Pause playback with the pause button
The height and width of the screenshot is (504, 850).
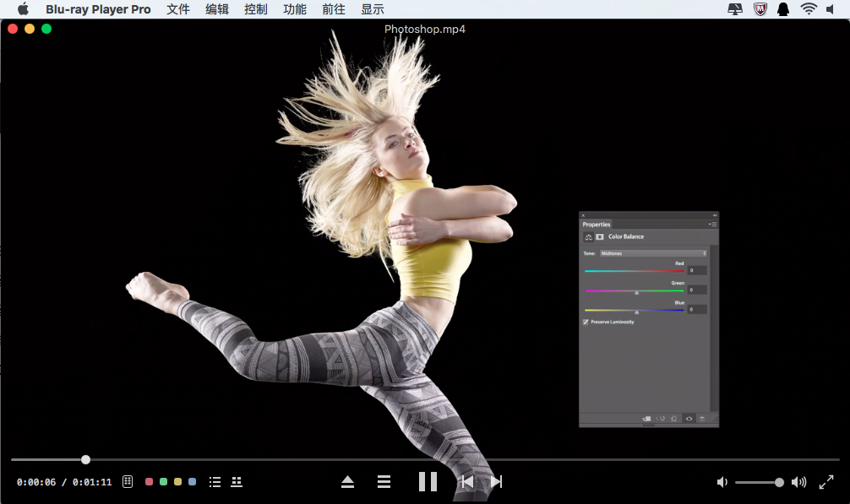pos(428,481)
